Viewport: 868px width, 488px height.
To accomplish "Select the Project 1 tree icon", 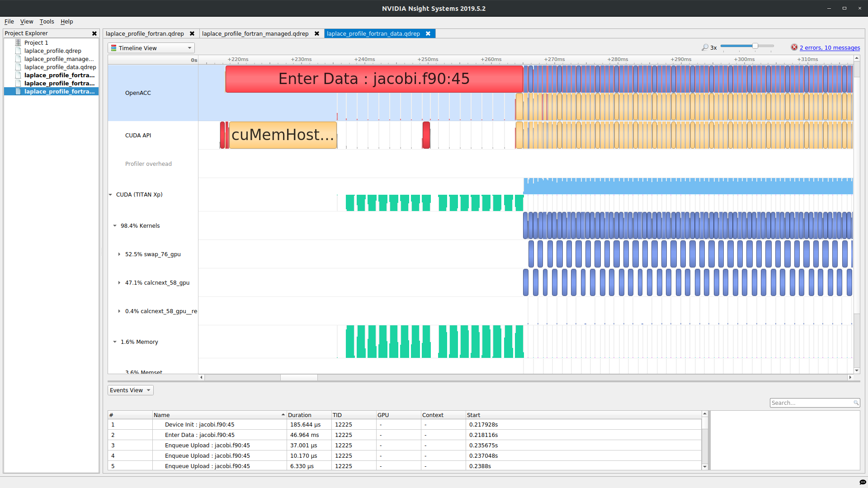I will click(18, 42).
